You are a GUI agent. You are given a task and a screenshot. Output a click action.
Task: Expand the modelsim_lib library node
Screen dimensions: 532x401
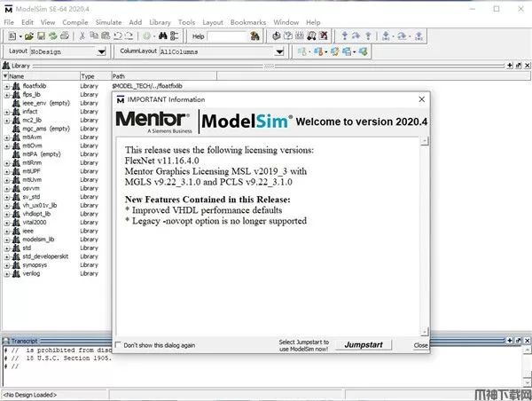pyautogui.click(x=7, y=240)
